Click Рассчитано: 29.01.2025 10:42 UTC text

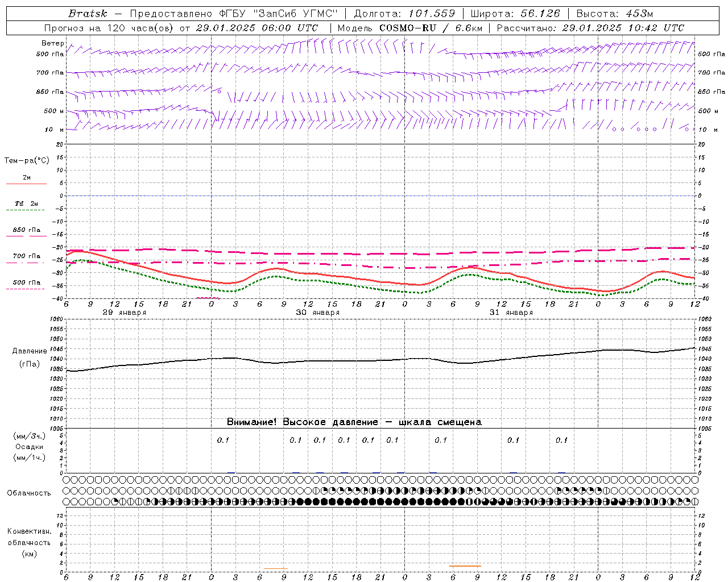[x=590, y=28]
